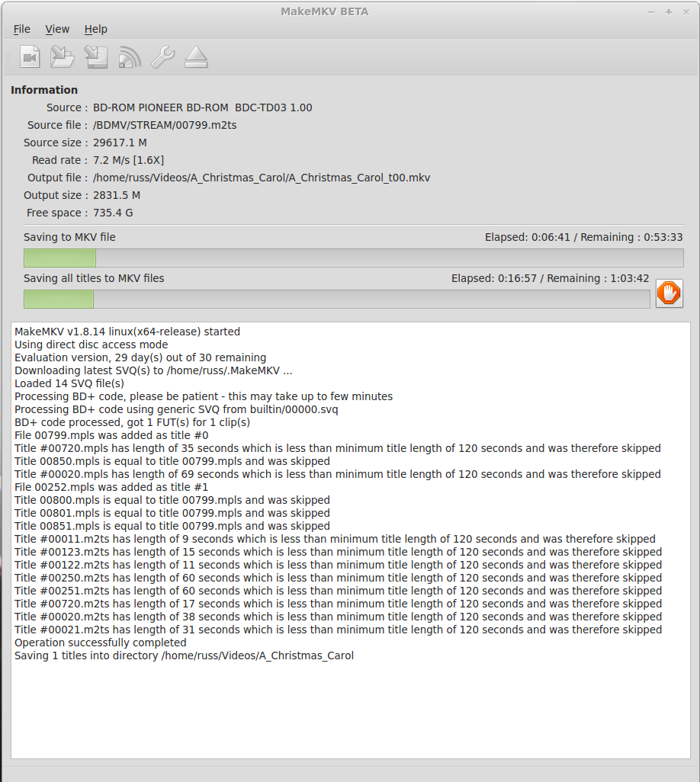Click log line 'Title 00850.mpls is equal to title 00799.mpls'
This screenshot has width=700, height=782.
[172, 461]
